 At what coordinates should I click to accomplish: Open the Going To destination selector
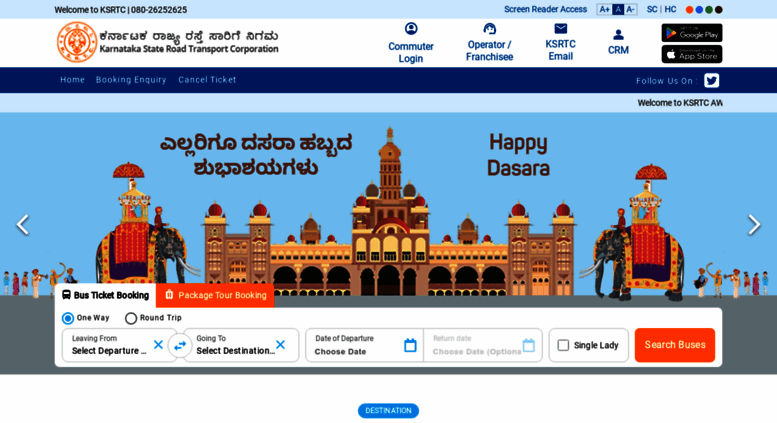pos(241,345)
